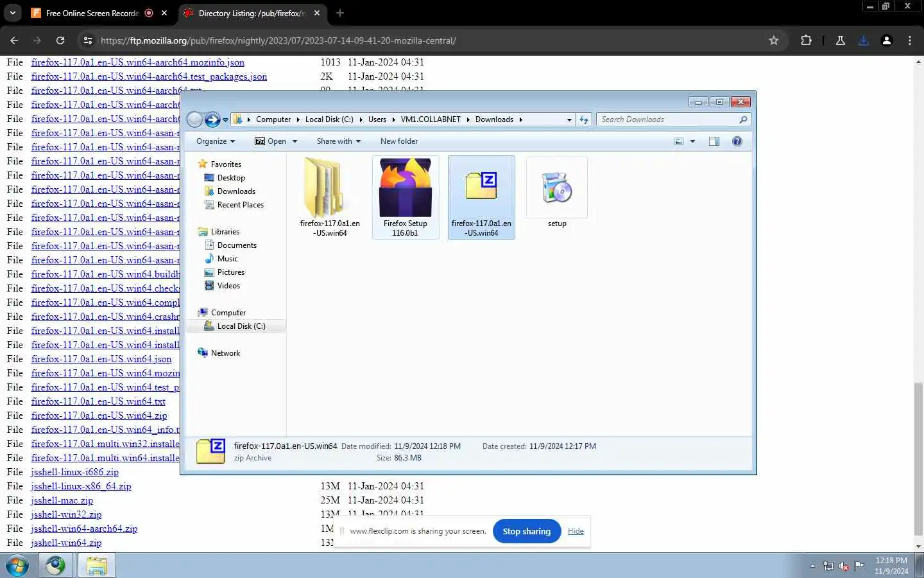Open the Explorer address bar history dropdown

569,119
